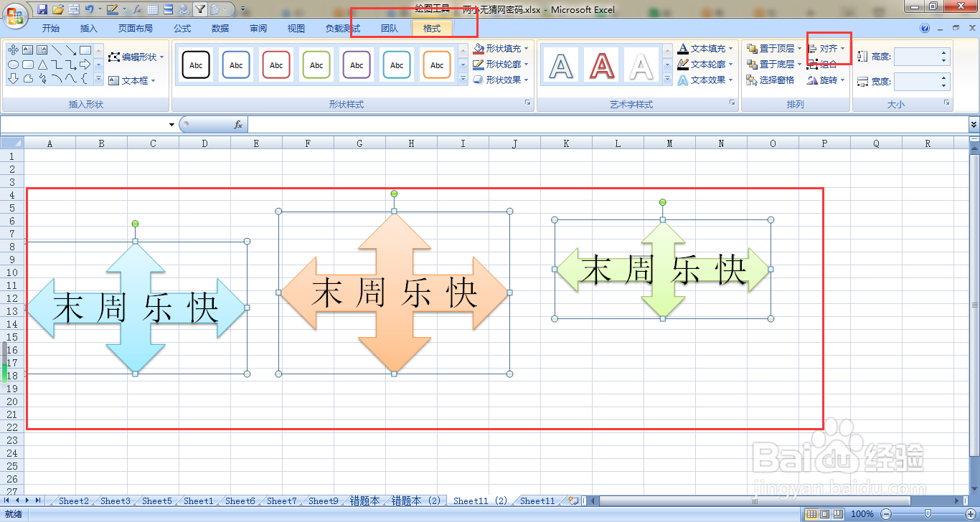Undo the last action
Viewport: 980px width, 522px height.
coord(90,9)
